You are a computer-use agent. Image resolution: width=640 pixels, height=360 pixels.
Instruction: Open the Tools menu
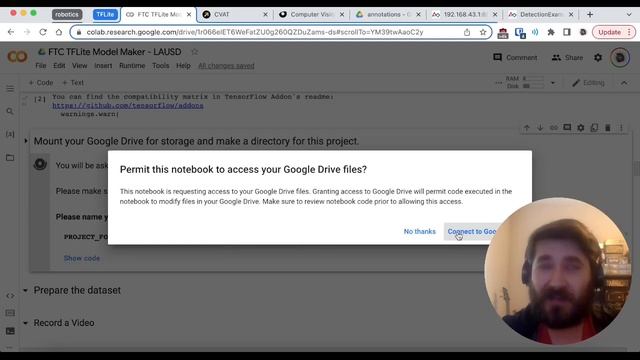[160, 66]
